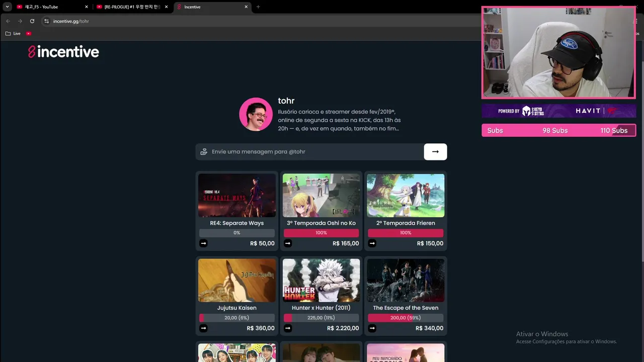644x362 pixels.
Task: Click the 98 Subs counter
Action: pyautogui.click(x=555, y=131)
